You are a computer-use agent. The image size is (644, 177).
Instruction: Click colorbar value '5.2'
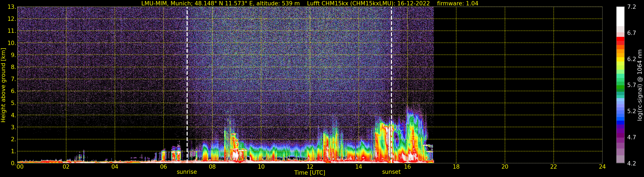[x=632, y=111]
